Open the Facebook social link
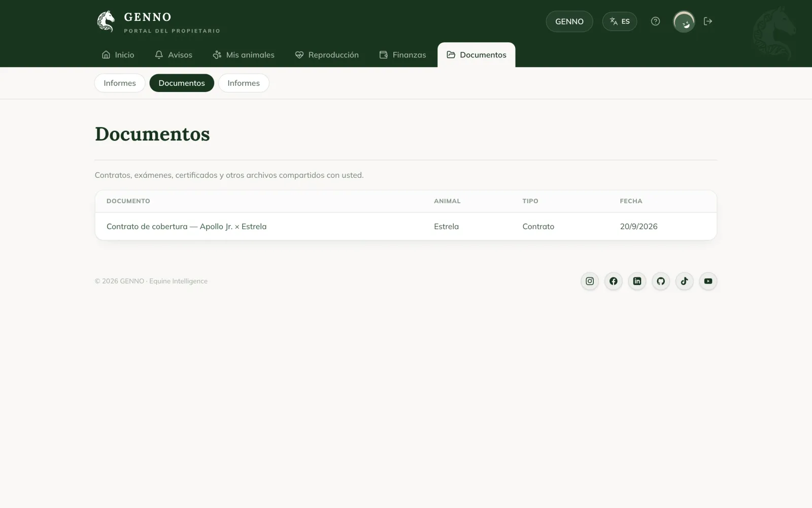This screenshot has width=812, height=508. click(x=614, y=281)
